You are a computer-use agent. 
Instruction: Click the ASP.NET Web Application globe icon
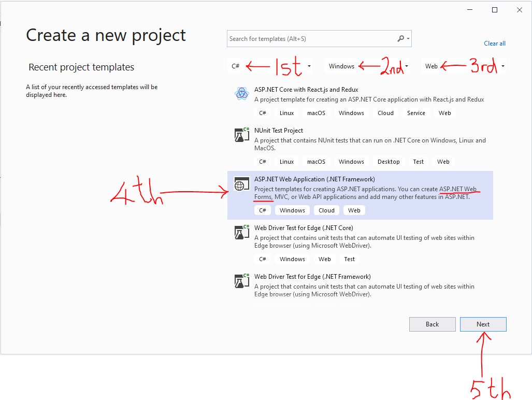[241, 184]
